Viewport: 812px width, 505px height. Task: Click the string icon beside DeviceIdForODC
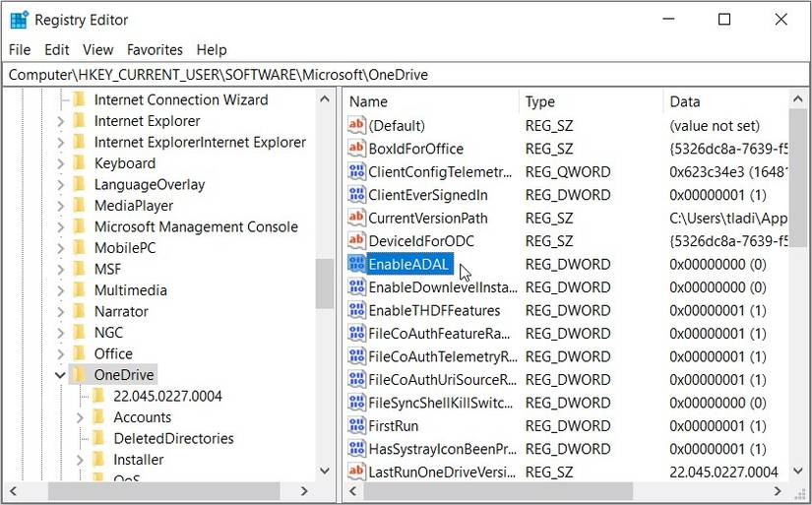pyautogui.click(x=356, y=241)
